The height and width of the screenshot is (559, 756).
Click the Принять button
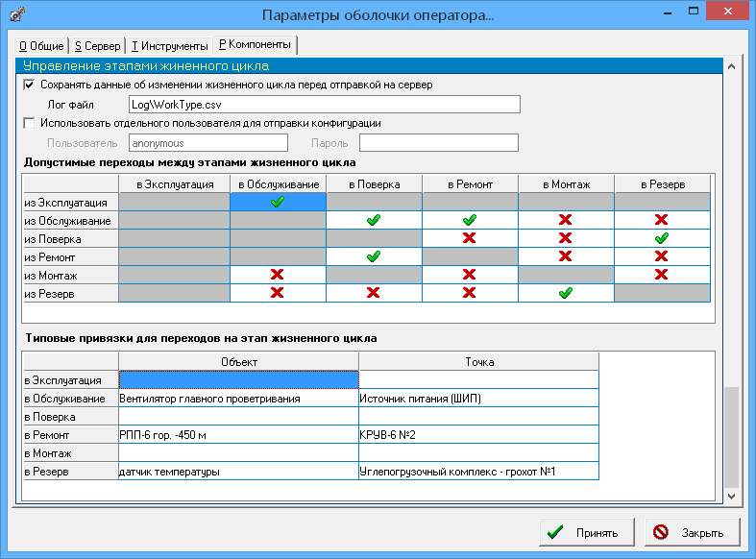[587, 532]
